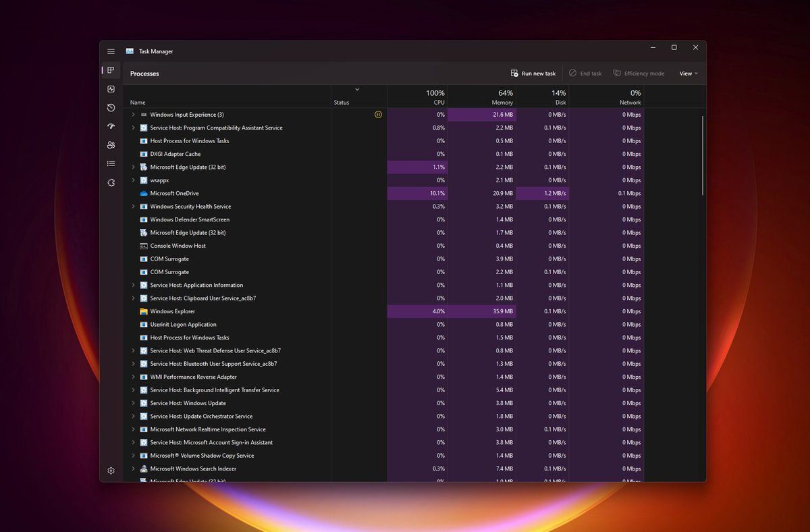Select Windows Input Experience's 21.6 MB memory cell

pyautogui.click(x=482, y=115)
